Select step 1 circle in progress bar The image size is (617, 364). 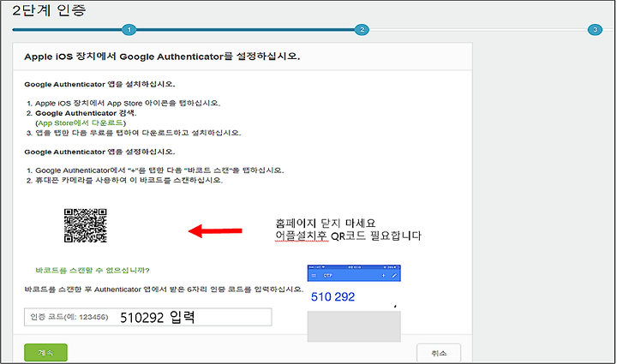click(x=129, y=29)
